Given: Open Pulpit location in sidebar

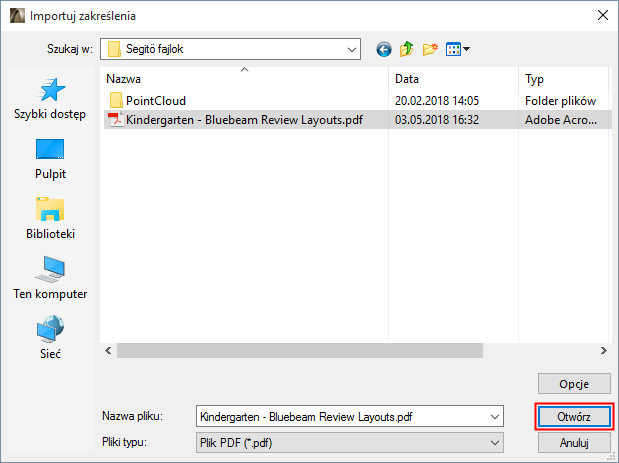Looking at the screenshot, I should tap(50, 159).
